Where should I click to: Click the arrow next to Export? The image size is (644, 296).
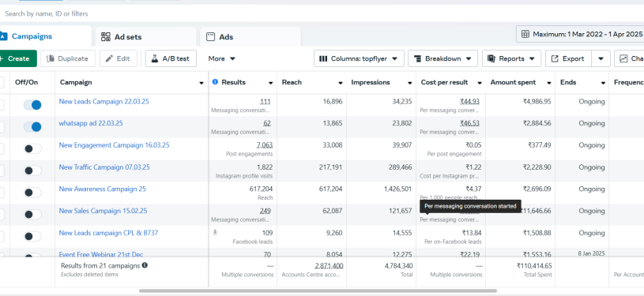[x=601, y=58]
